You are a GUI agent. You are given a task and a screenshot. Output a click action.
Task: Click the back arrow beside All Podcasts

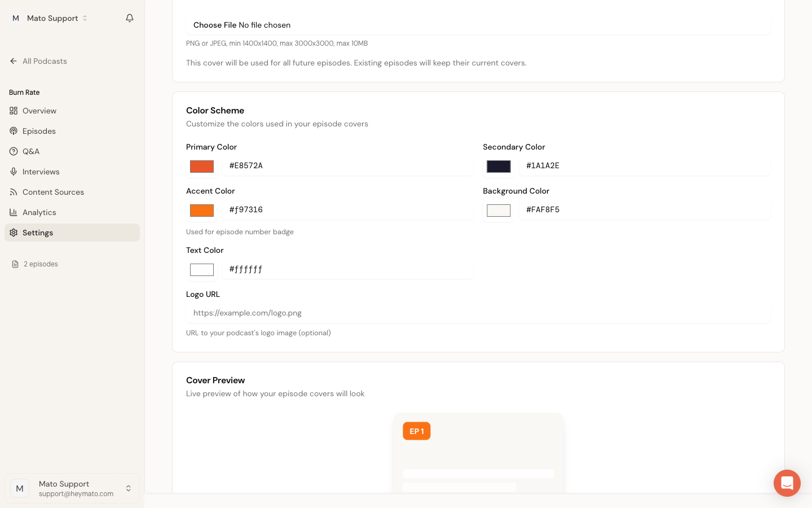[x=14, y=61]
